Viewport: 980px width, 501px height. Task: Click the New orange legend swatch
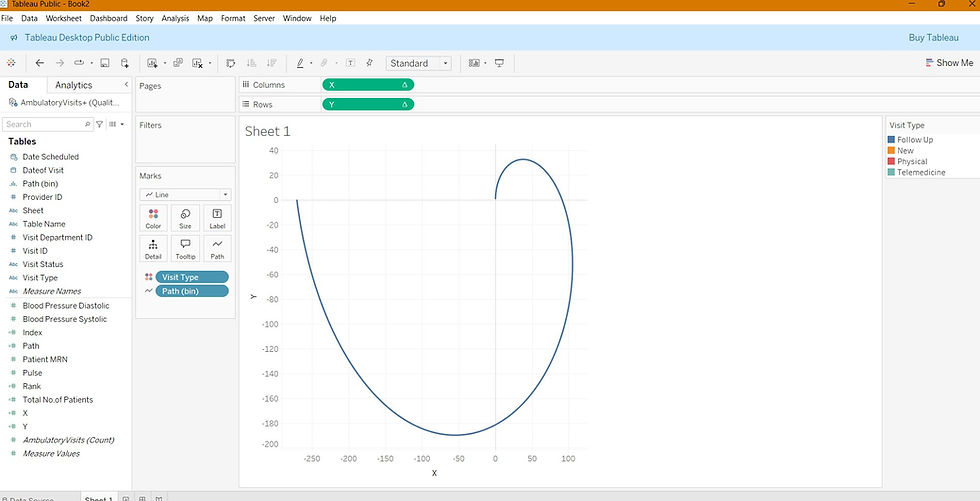[x=891, y=151]
